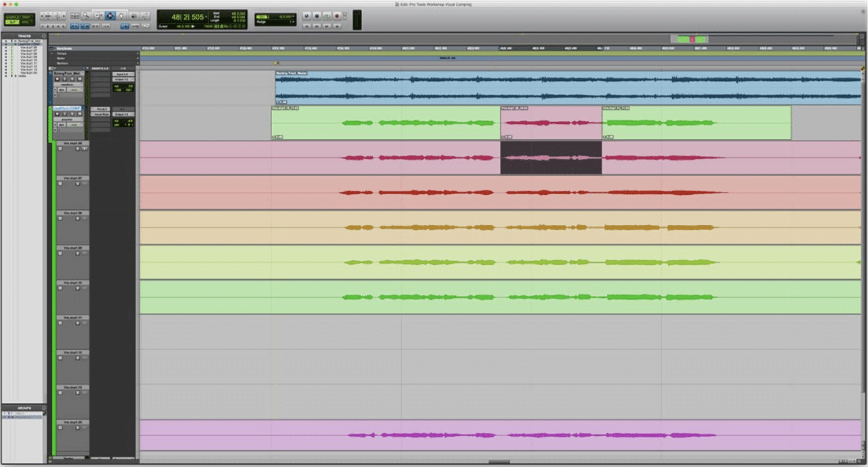
Task: Open waveform view selector on BckingTrck_Mst
Action: pyautogui.click(x=68, y=85)
